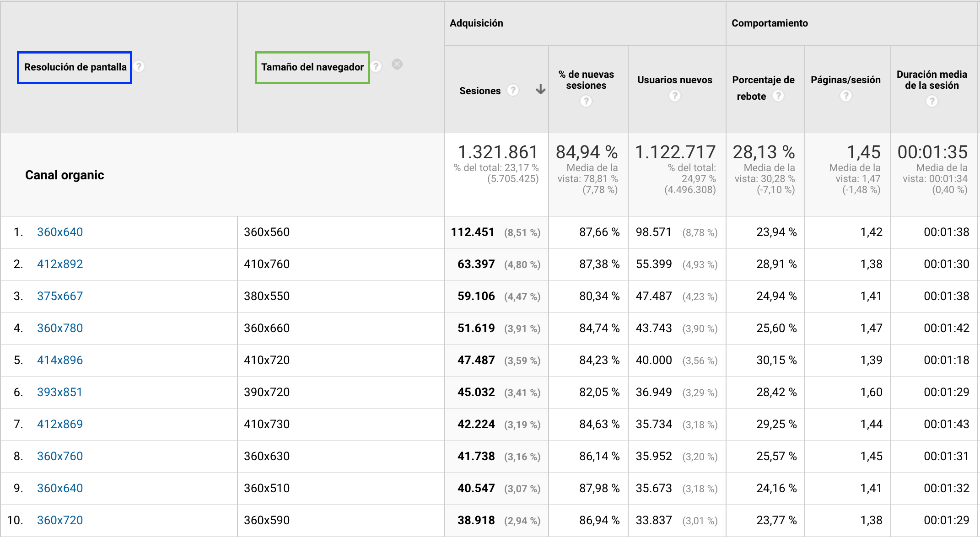Screen dimensions: 980x538
Task: Open help icon under % de nuevas sesiones
Action: [586, 101]
